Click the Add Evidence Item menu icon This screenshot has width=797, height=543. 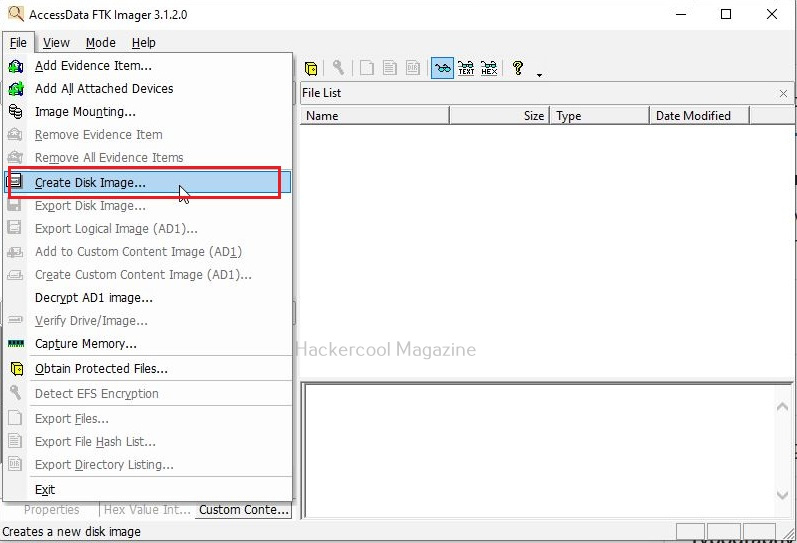[x=16, y=66]
